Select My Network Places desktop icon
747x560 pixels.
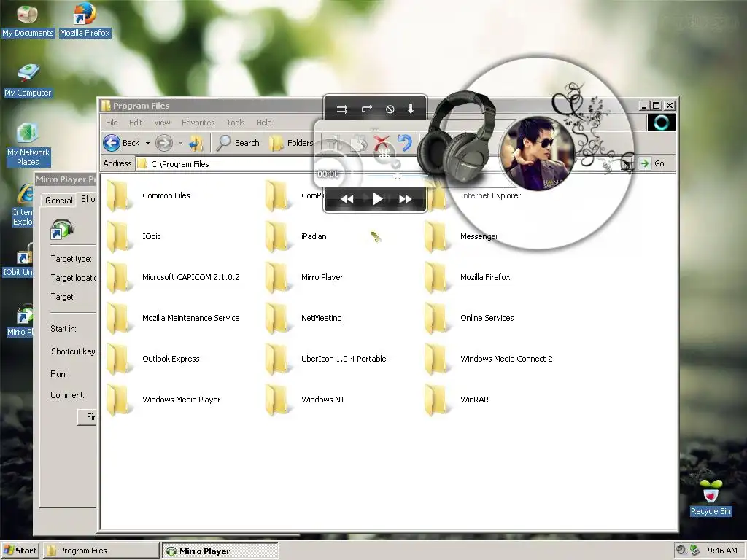point(28,145)
